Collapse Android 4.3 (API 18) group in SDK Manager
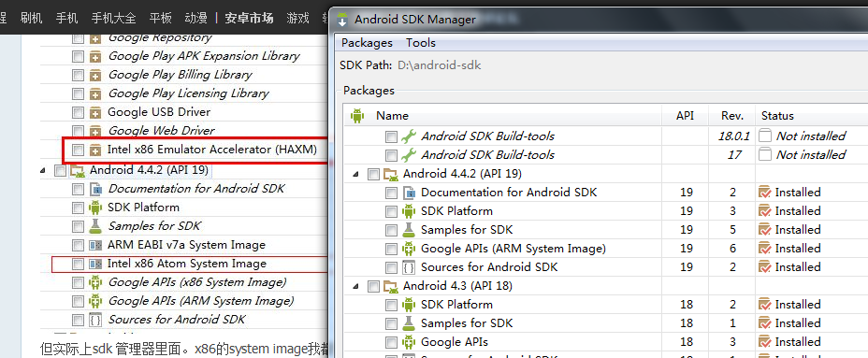 355,286
